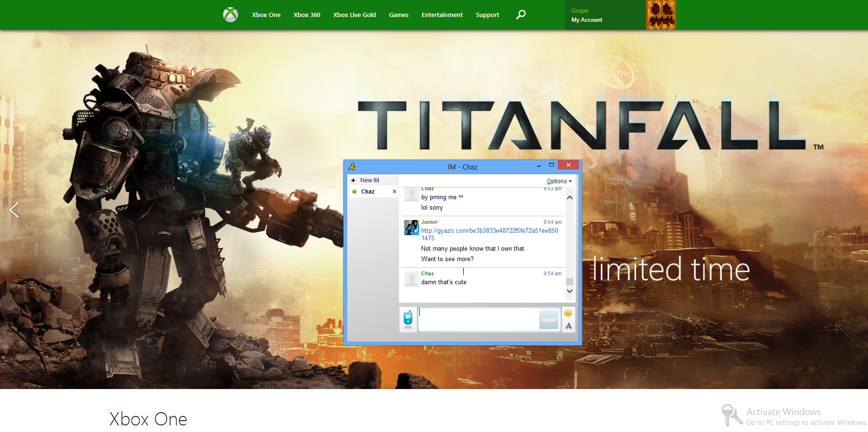Open the Support menu
The image size is (868, 432).
(x=487, y=15)
